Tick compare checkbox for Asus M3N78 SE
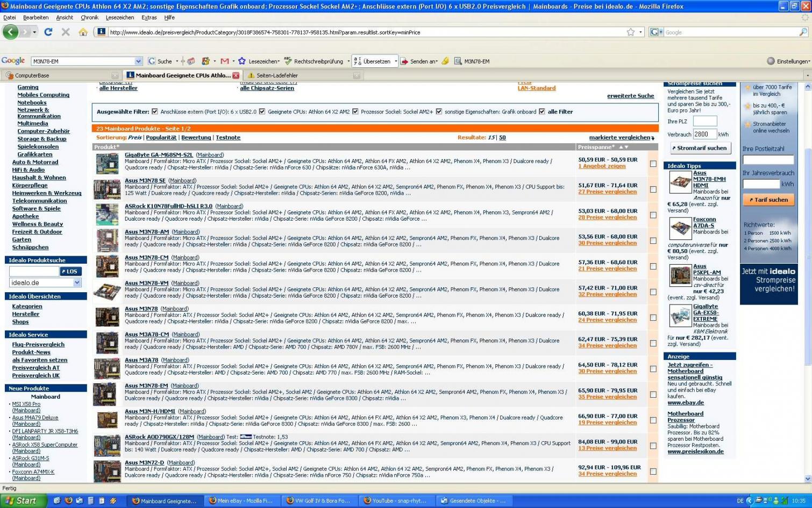812x508 pixels. point(653,189)
